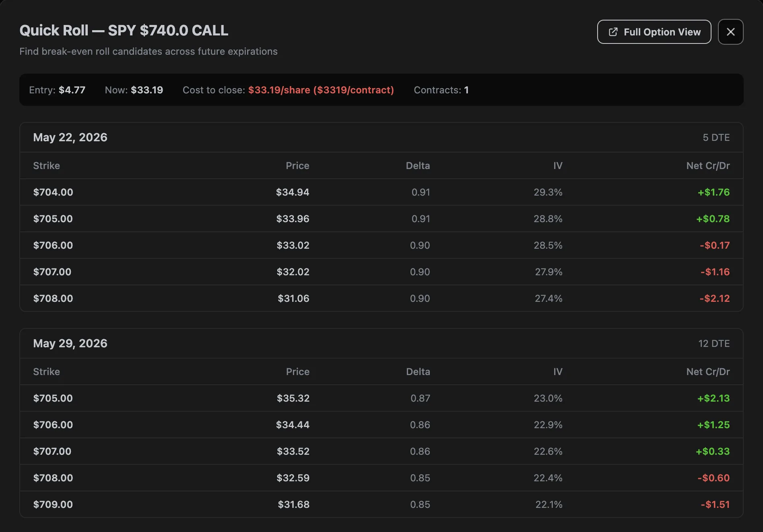
Task: Select May 29 $705.00 strike at $35.32
Action: tap(381, 398)
